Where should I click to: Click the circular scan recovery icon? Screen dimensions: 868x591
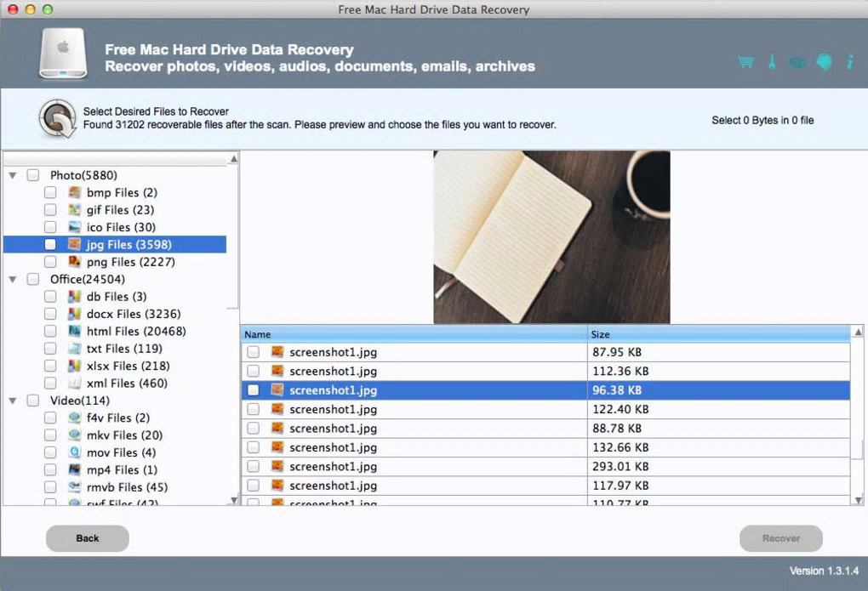57,118
